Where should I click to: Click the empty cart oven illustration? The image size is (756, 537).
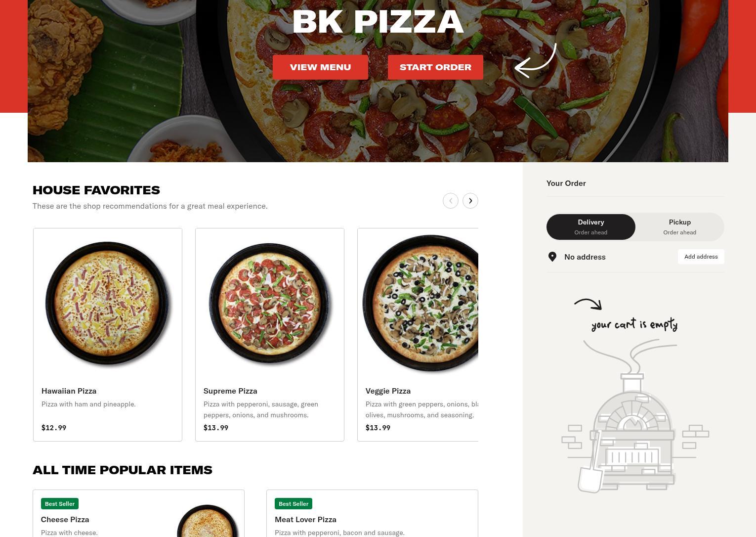(635, 416)
